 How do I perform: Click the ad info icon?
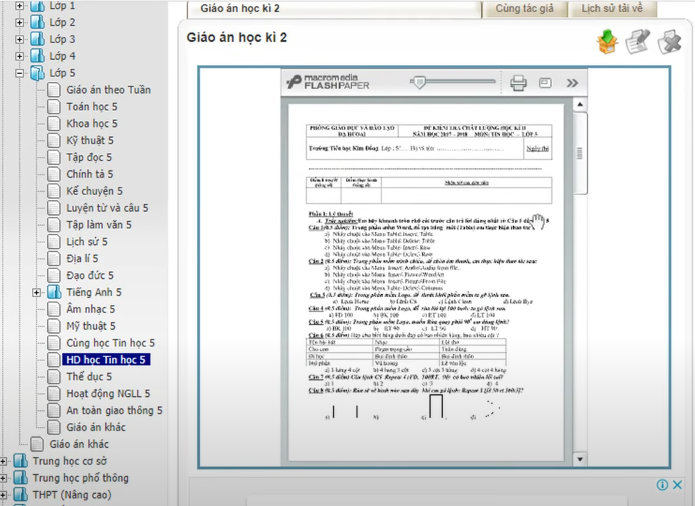click(662, 485)
